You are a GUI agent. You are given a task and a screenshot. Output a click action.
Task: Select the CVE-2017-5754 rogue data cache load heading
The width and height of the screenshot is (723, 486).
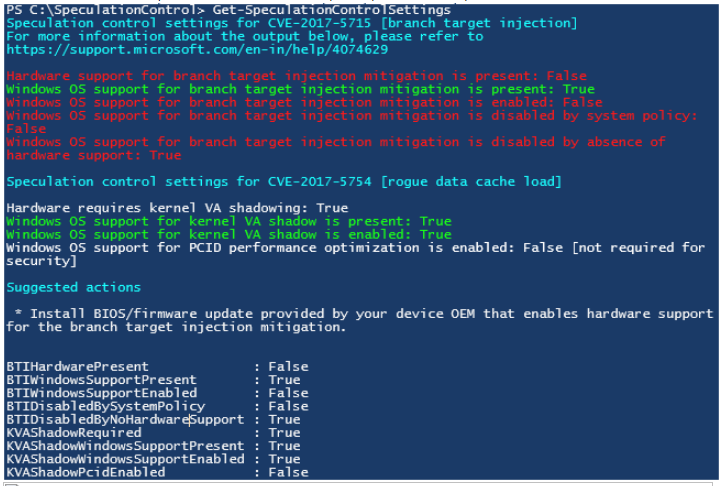(x=284, y=181)
